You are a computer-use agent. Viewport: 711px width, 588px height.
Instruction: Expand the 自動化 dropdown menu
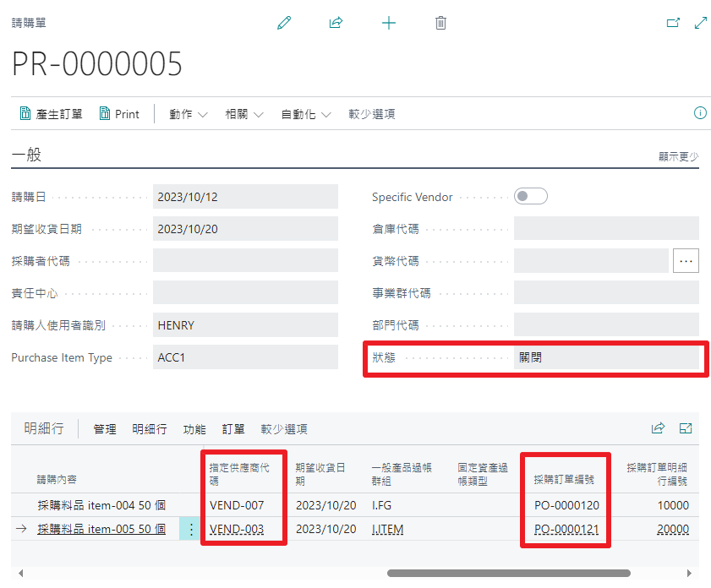click(306, 114)
